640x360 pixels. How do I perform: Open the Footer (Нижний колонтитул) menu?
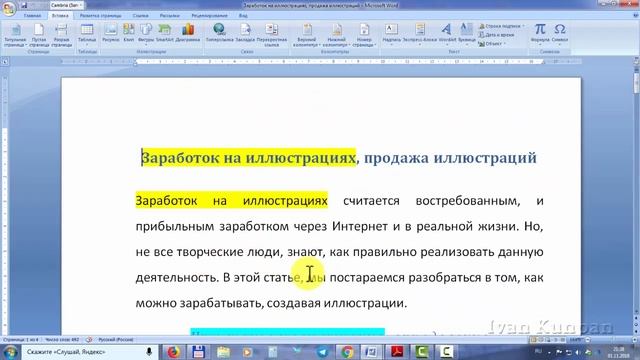pos(337,35)
